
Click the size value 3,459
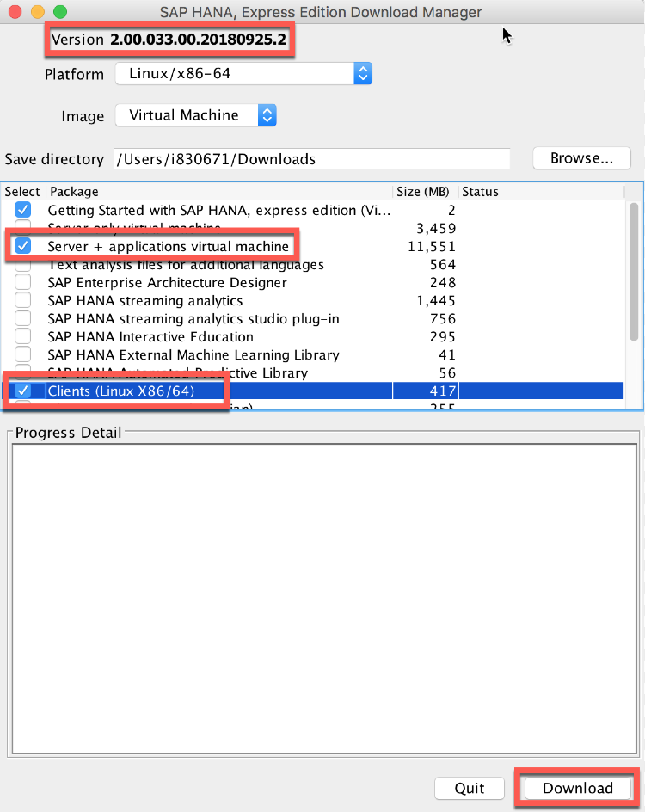point(436,229)
